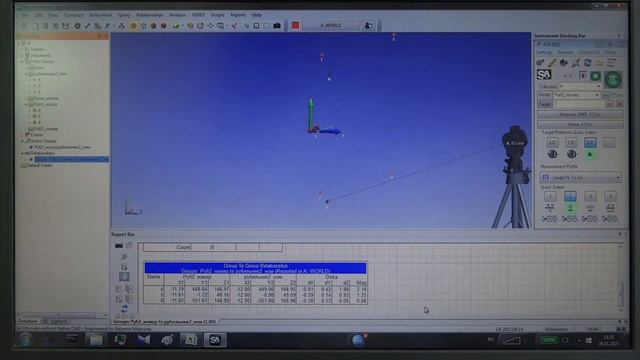The image size is (640, 360).
Task: Click the Millimeters units status bar entry
Action: [556, 329]
